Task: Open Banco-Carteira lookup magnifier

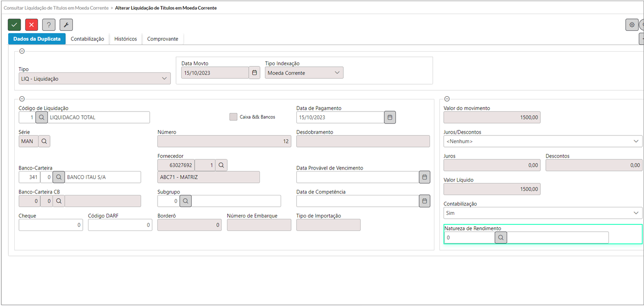Action: click(59, 177)
